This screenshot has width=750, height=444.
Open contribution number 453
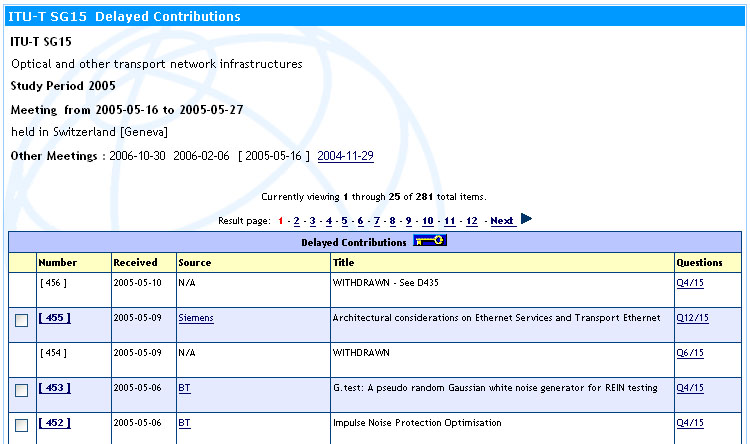pyautogui.click(x=55, y=388)
